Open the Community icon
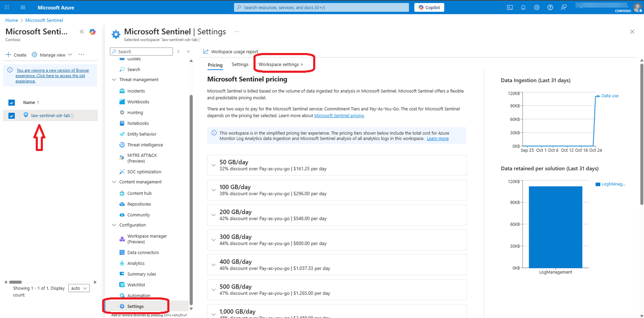 tap(122, 215)
